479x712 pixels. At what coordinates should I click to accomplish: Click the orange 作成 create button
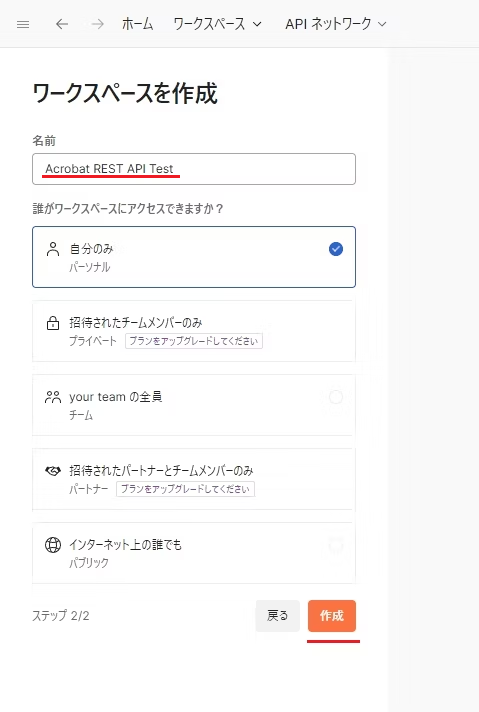pyautogui.click(x=332, y=616)
